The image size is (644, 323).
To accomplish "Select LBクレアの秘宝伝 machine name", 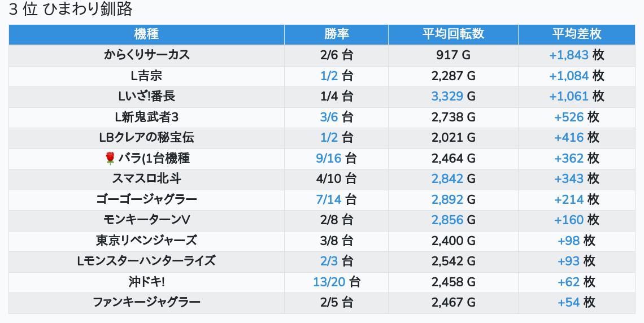I will click(146, 137).
